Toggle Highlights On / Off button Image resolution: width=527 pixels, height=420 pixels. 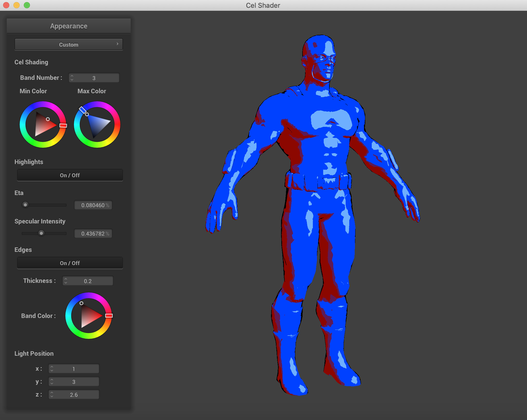point(70,175)
